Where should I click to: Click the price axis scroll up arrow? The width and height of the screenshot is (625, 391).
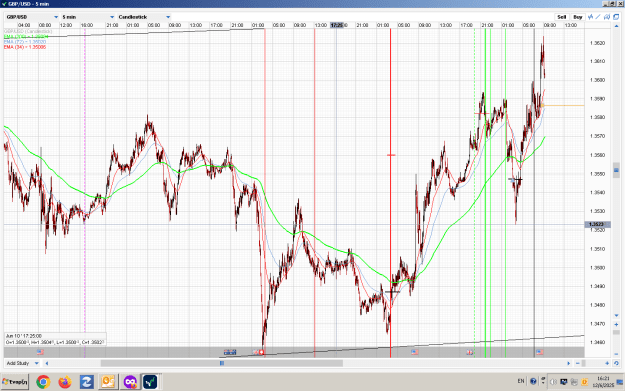pos(616,26)
